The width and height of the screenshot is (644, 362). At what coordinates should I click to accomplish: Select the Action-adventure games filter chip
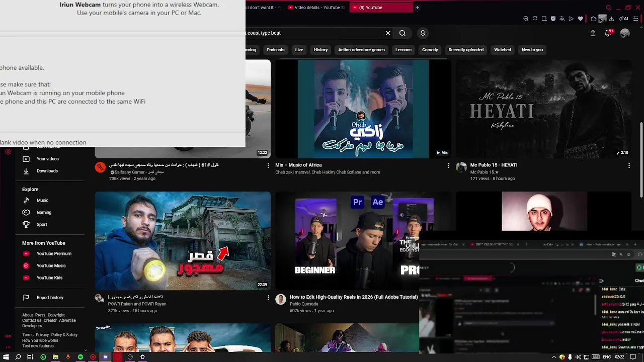[361, 50]
